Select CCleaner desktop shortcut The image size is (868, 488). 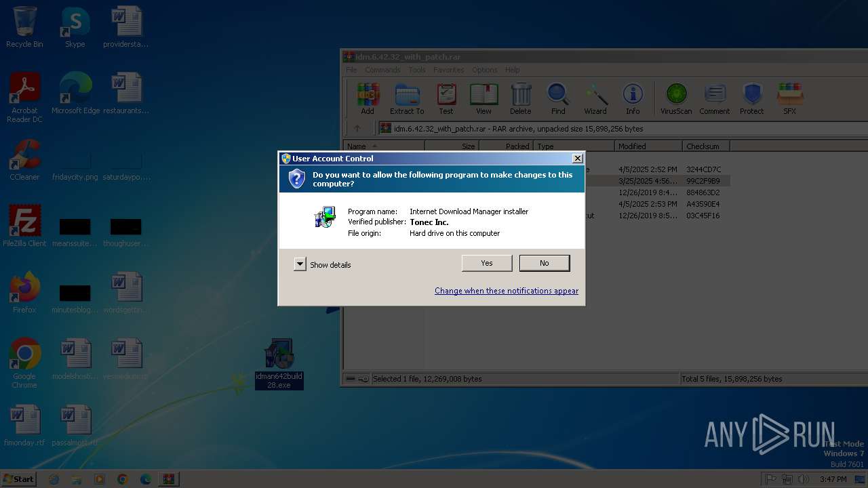pos(24,160)
